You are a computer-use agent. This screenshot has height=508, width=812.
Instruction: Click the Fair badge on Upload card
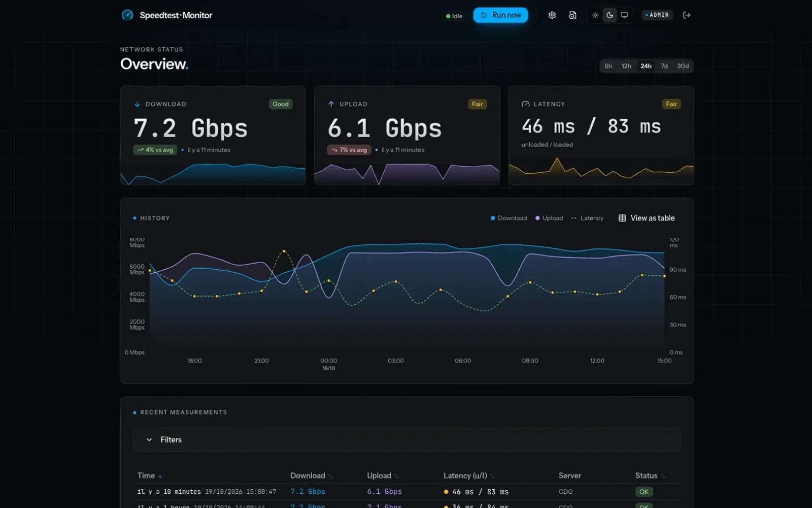point(477,104)
